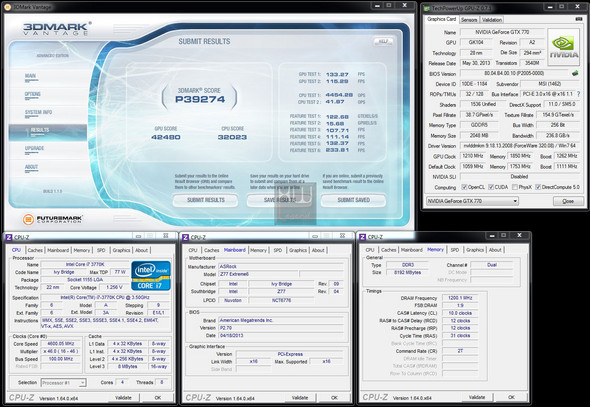The width and height of the screenshot is (590, 407).
Task: Open Upgrade in 3DMark sidebar
Action: click(34, 149)
